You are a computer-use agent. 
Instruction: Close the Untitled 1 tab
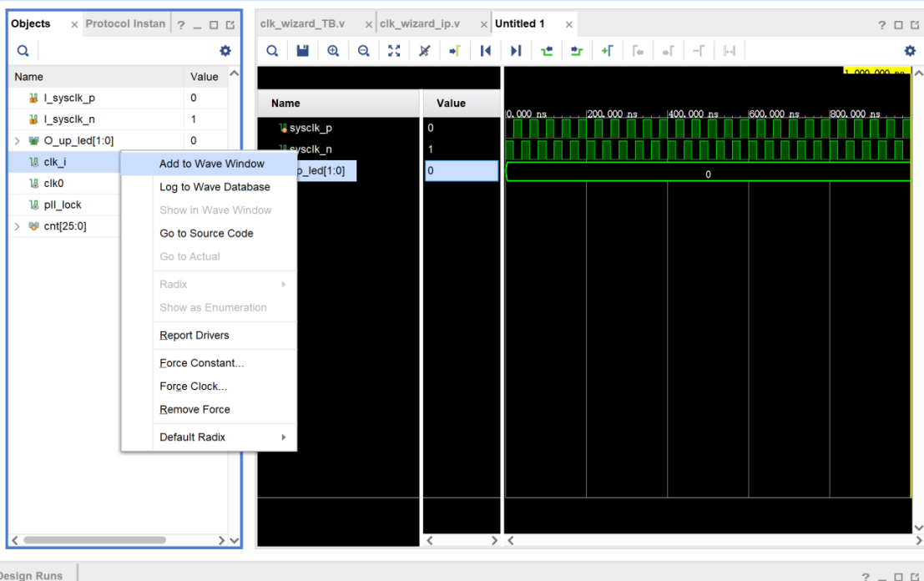[568, 25]
